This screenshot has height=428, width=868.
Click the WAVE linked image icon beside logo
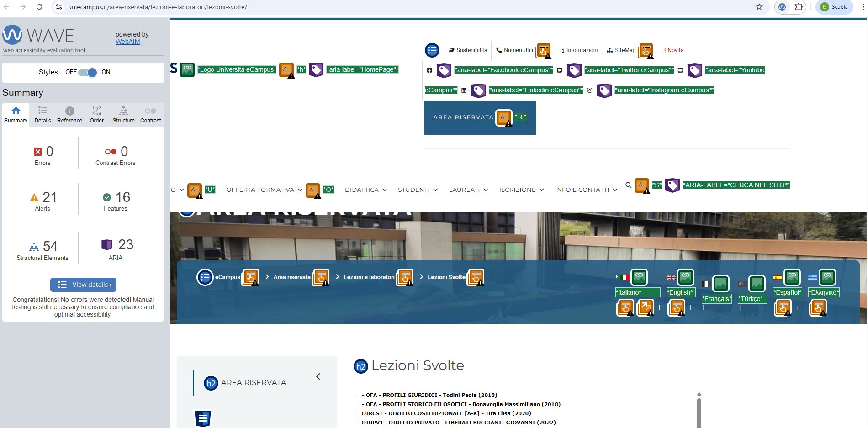click(x=187, y=69)
